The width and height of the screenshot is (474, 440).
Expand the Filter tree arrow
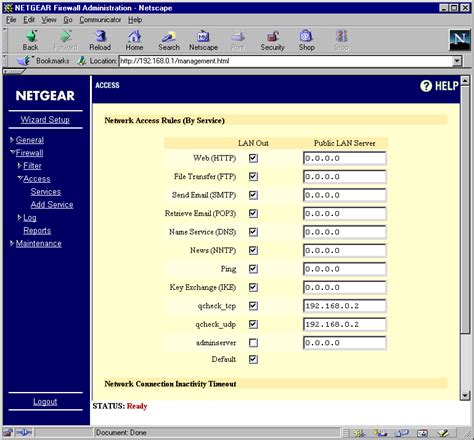coord(19,165)
